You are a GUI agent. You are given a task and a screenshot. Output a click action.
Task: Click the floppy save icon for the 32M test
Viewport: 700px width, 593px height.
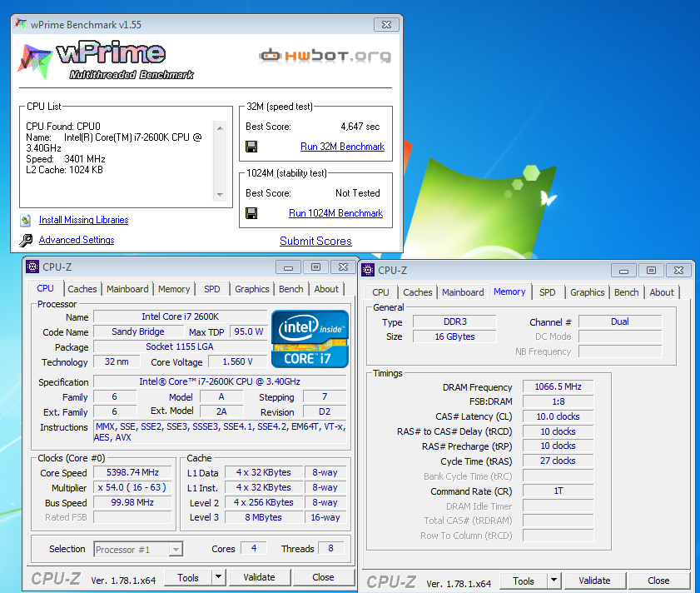click(x=251, y=147)
